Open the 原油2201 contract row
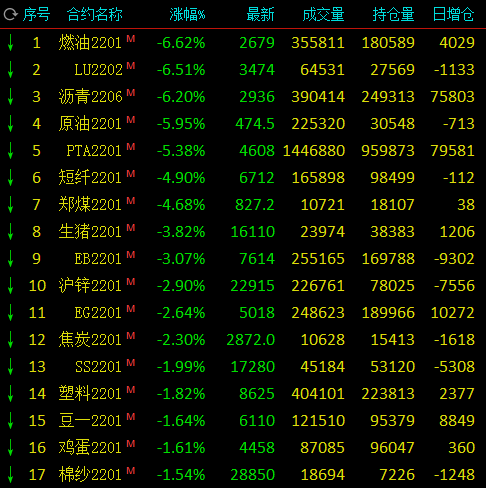The height and width of the screenshot is (488, 486). click(243, 124)
